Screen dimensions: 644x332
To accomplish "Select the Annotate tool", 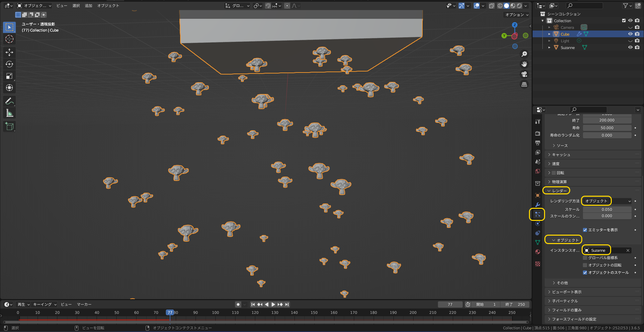I will click(9, 101).
